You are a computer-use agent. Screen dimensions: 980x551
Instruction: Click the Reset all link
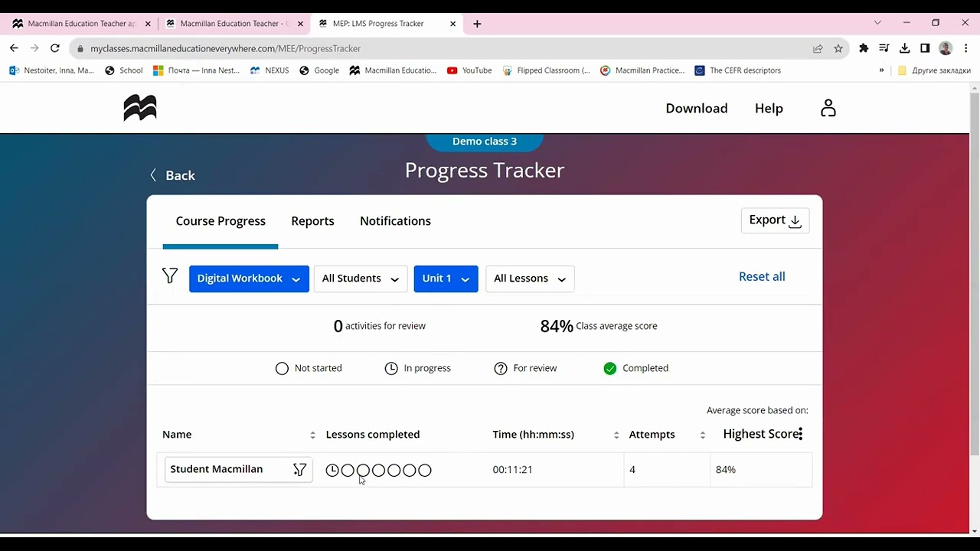tap(762, 276)
